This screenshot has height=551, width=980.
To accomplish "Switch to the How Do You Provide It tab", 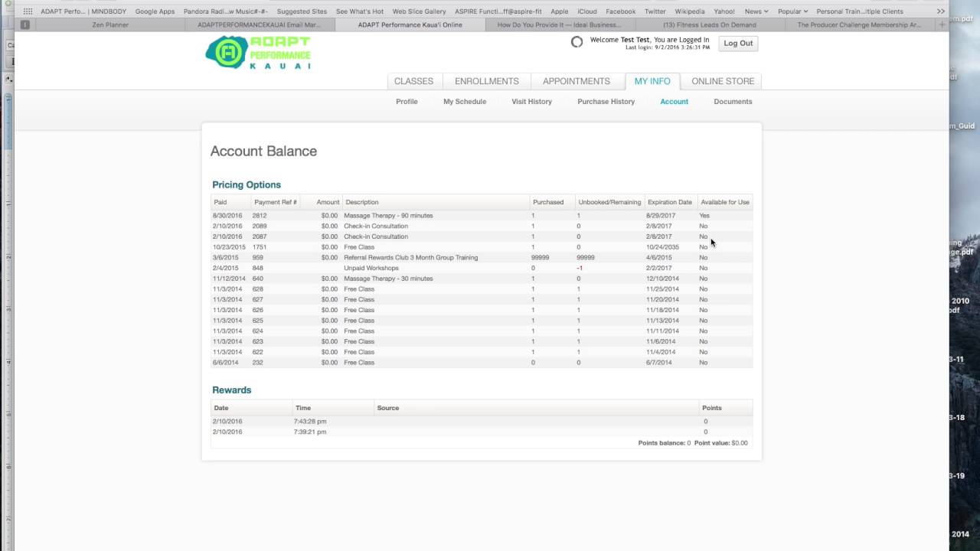I will (559, 24).
